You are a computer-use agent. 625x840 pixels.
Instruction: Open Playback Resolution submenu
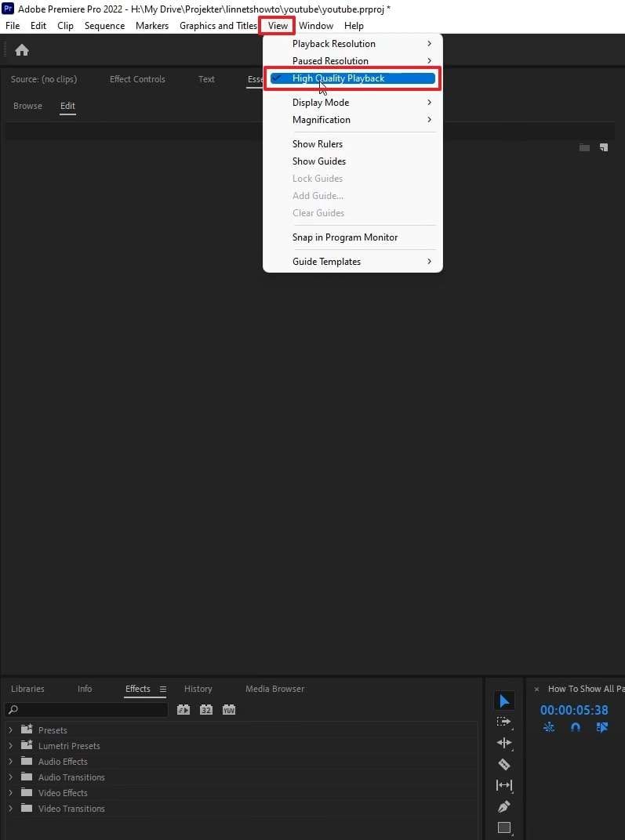click(x=353, y=44)
